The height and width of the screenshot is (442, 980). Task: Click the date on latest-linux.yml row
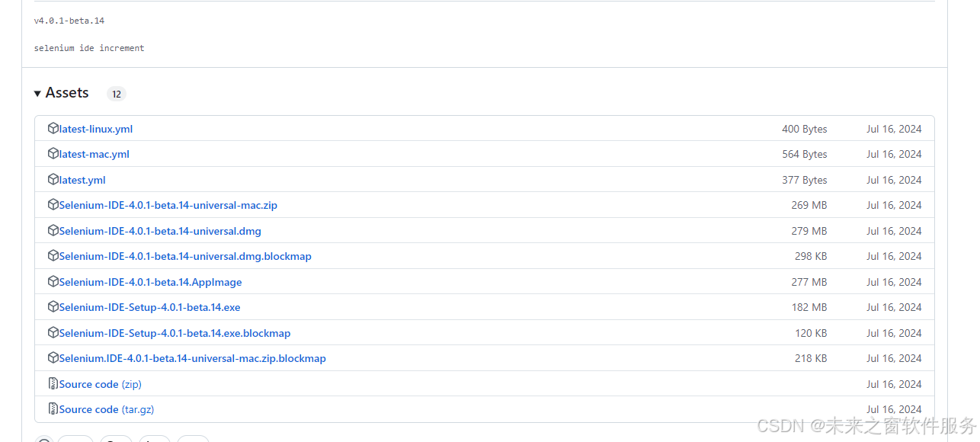point(894,129)
